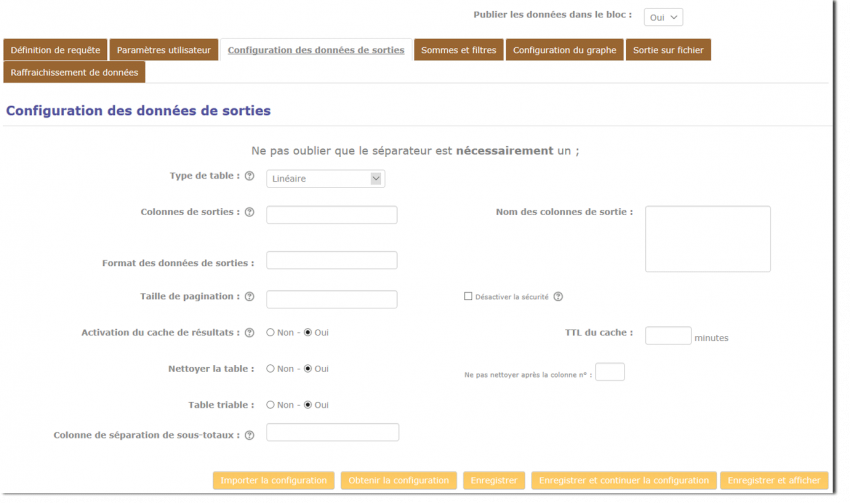The width and height of the screenshot is (850, 503).
Task: Switch to Sommes et filtres tab
Action: tap(458, 50)
